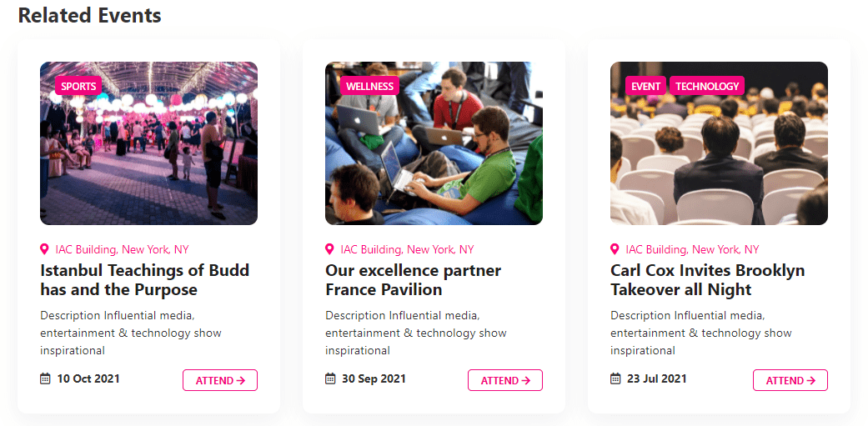Screen dimensions: 868x426
Task: Attend the Carl Cox Brooklyn event
Action: [x=790, y=380]
